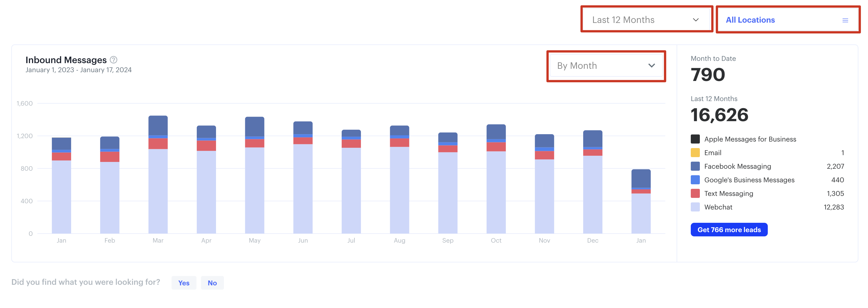Click the Dec label on the x-axis
Image resolution: width=868 pixels, height=308 pixels.
tap(592, 240)
